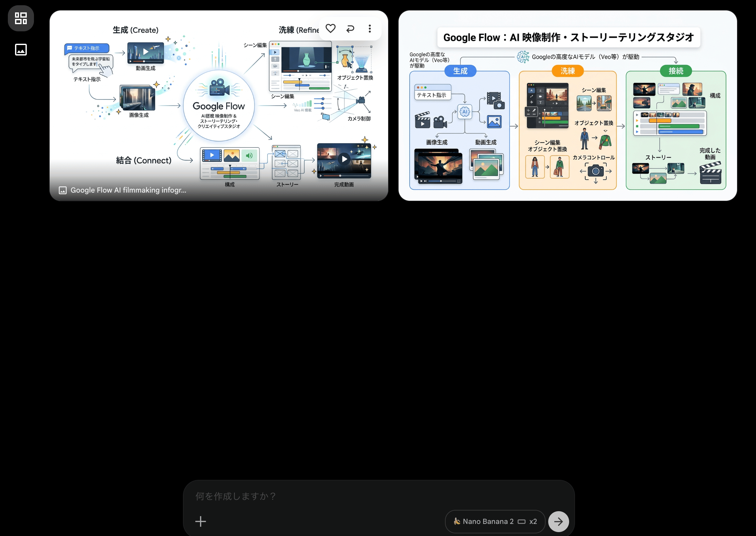Submit prompt with the arrow send button
The width and height of the screenshot is (756, 536).
point(558,522)
